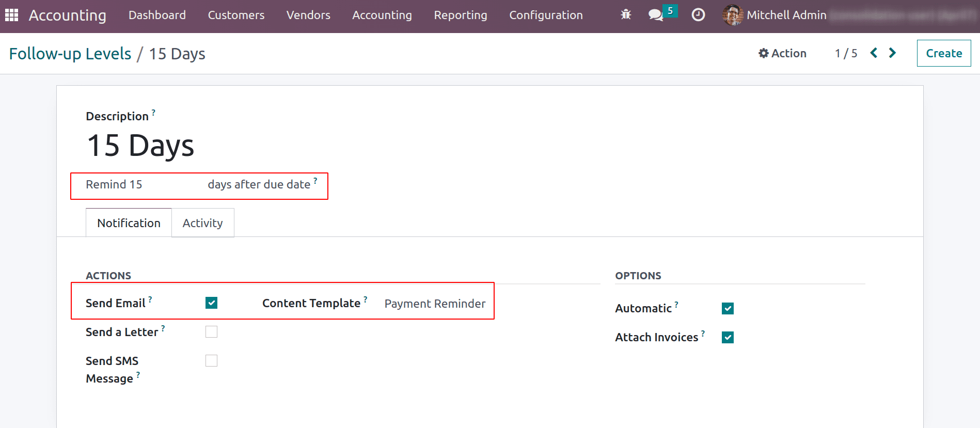980x428 pixels.
Task: Click the Accounting app title
Action: (x=67, y=15)
